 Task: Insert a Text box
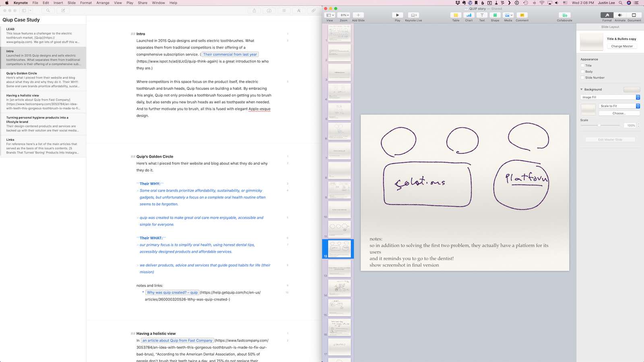point(482,15)
